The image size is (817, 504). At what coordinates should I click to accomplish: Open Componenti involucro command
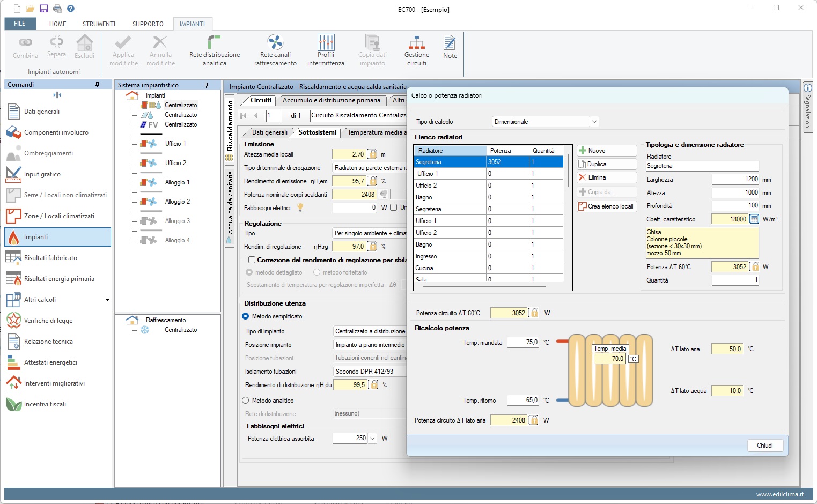[x=58, y=132]
